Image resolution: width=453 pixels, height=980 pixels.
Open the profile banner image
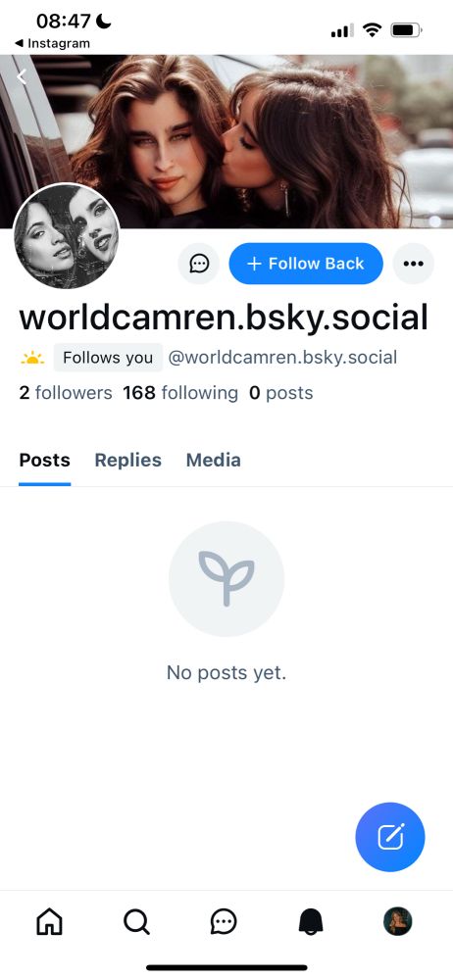pos(226,141)
